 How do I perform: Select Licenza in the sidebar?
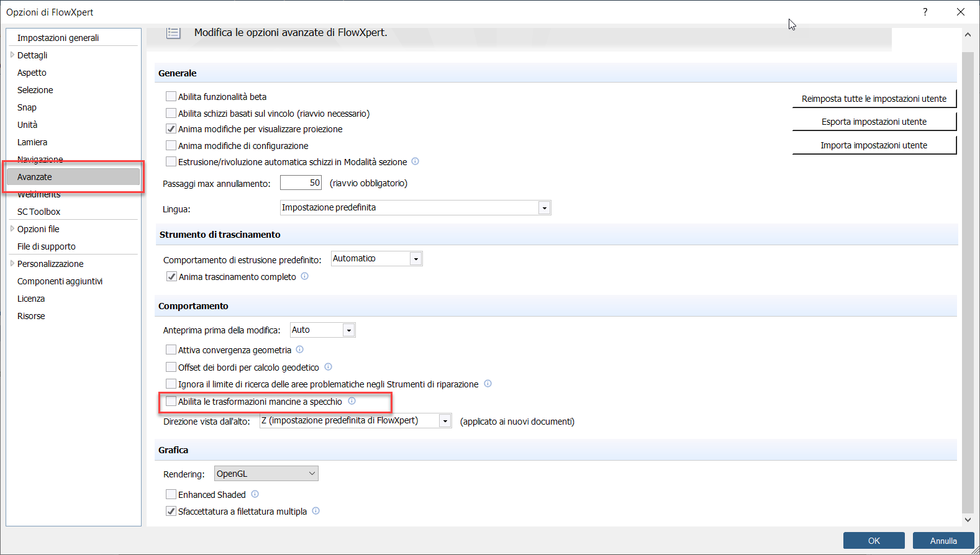pos(31,299)
